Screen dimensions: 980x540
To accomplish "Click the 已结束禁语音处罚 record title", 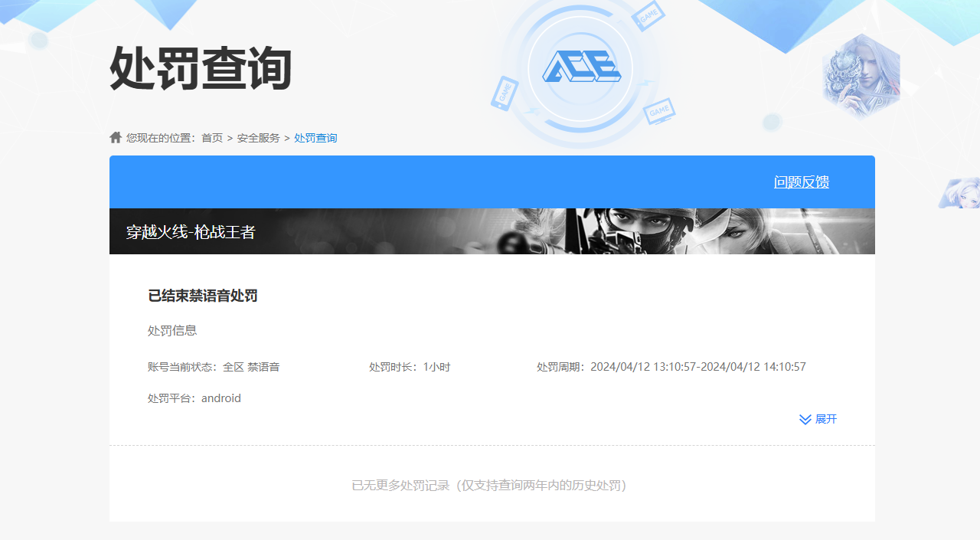I will click(201, 296).
